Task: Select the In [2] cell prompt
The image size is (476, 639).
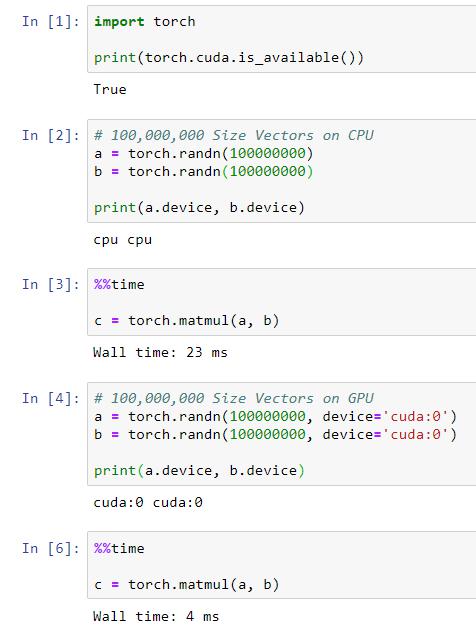Action: pyautogui.click(x=51, y=135)
